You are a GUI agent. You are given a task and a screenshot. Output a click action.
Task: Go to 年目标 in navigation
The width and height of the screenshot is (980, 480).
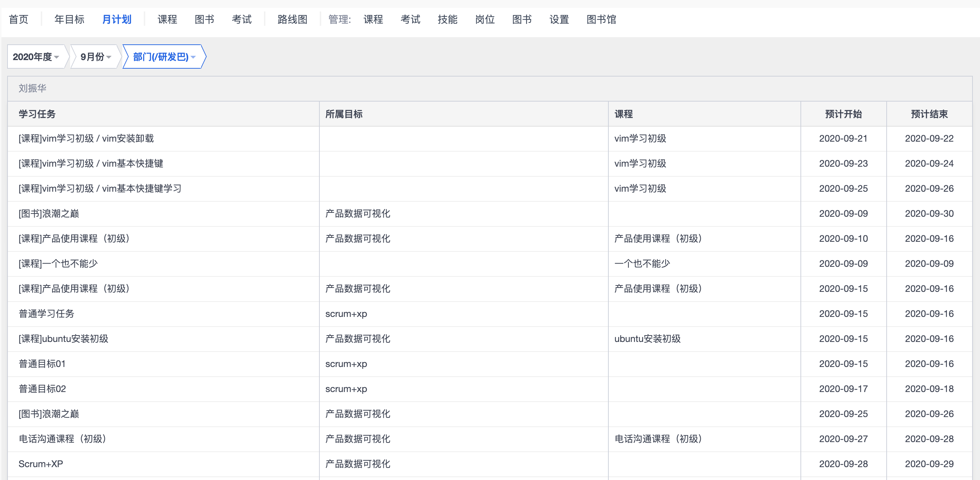(69, 19)
